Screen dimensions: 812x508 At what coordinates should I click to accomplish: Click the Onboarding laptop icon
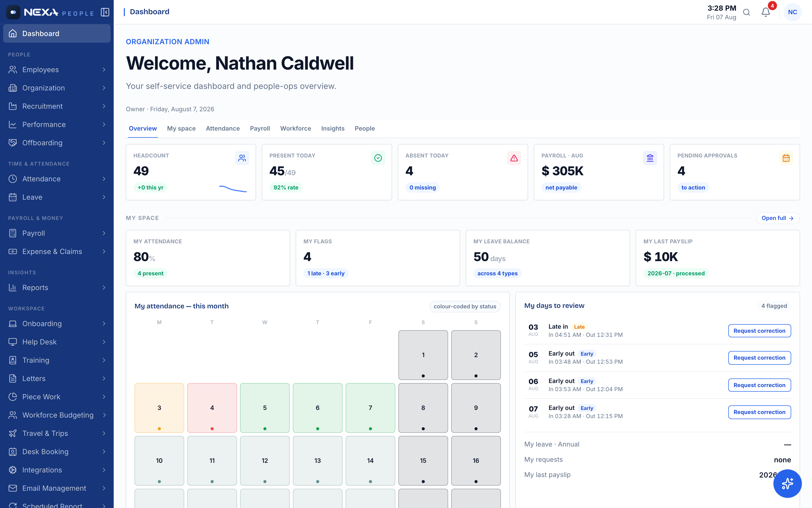point(13,324)
